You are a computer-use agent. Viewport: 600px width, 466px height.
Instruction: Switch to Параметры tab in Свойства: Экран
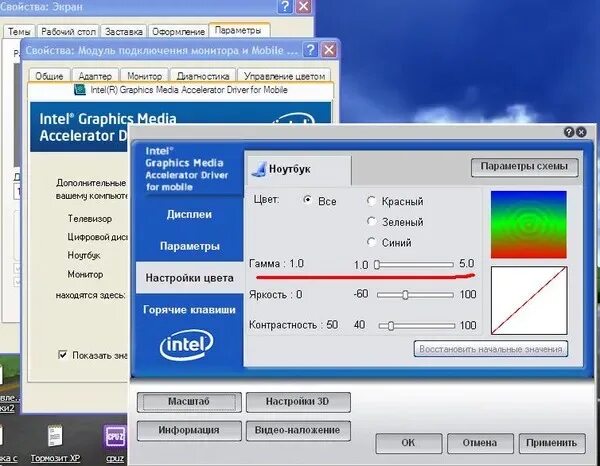pyautogui.click(x=238, y=30)
